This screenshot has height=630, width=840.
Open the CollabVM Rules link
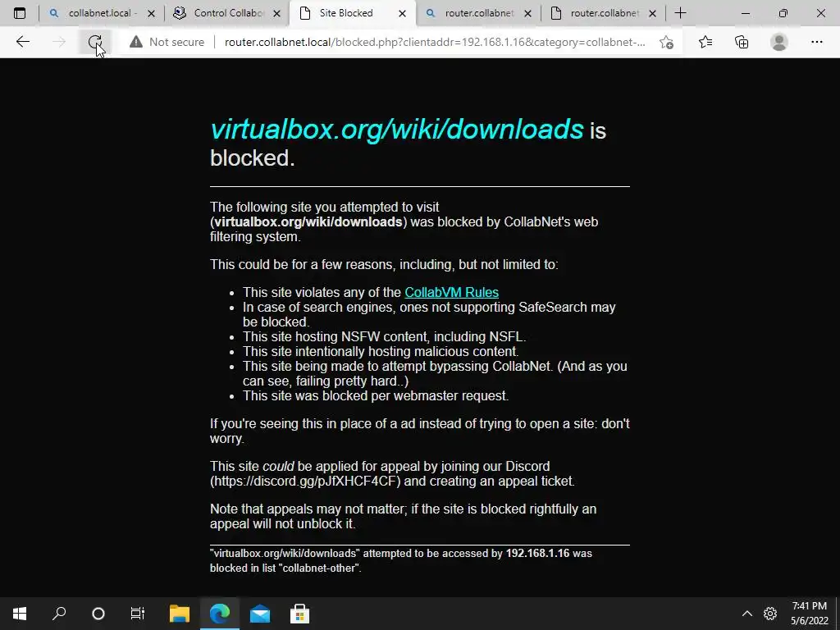pos(452,293)
